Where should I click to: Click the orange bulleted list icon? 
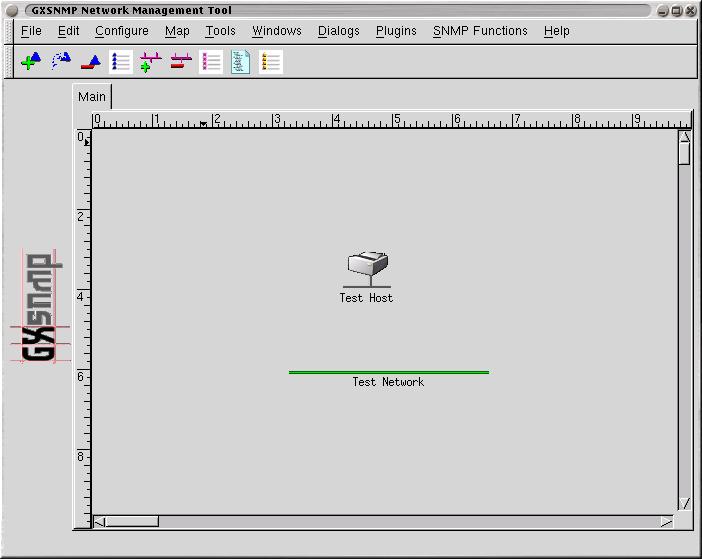(x=271, y=62)
